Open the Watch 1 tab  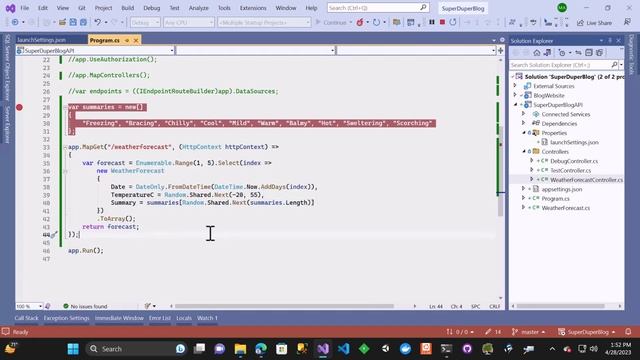point(207,318)
